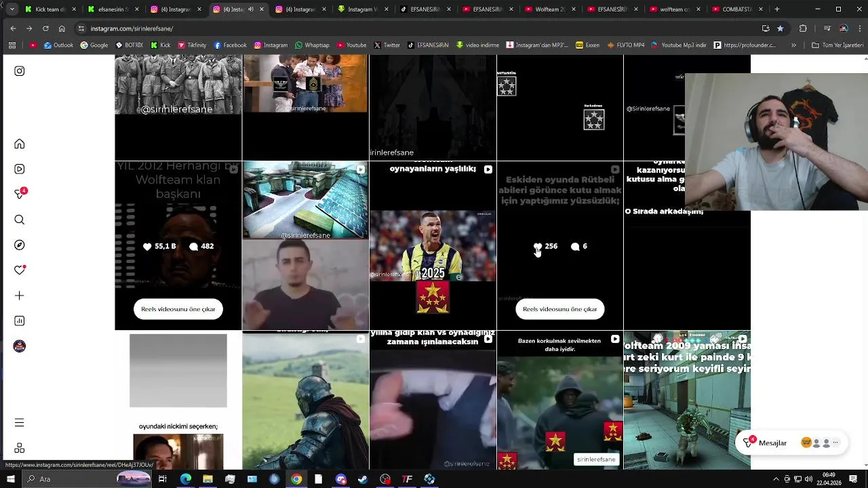Open the Tikfinity bookmark
The height and width of the screenshot is (488, 868).
pyautogui.click(x=191, y=45)
